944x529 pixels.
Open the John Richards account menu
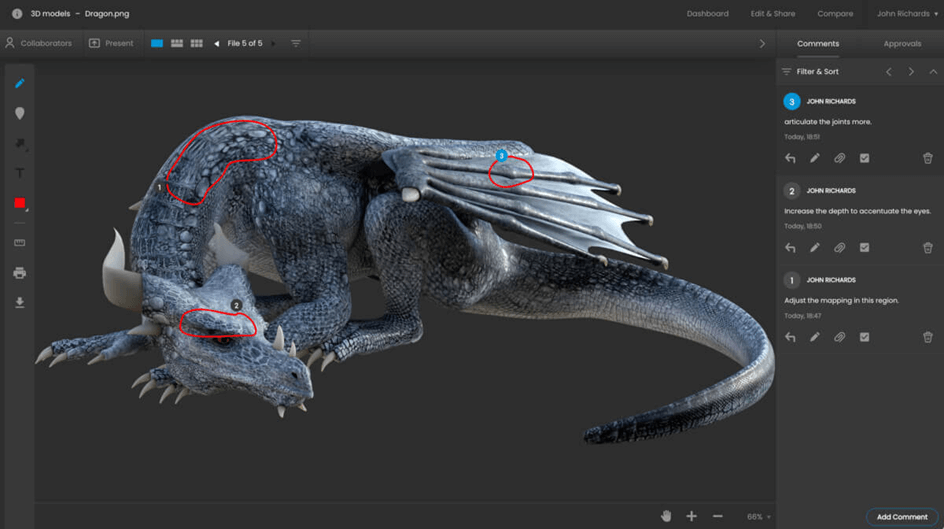[x=907, y=13]
